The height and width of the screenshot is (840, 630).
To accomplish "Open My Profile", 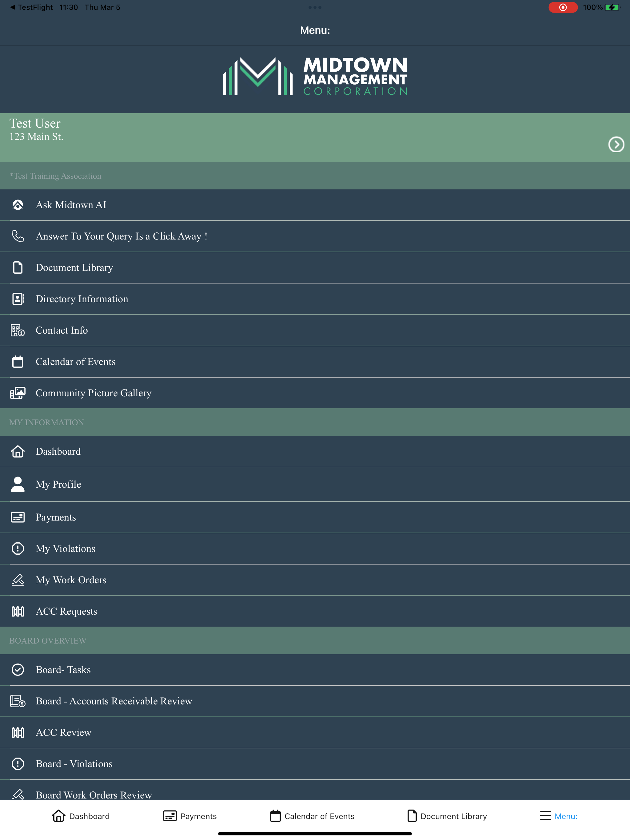I will (315, 484).
